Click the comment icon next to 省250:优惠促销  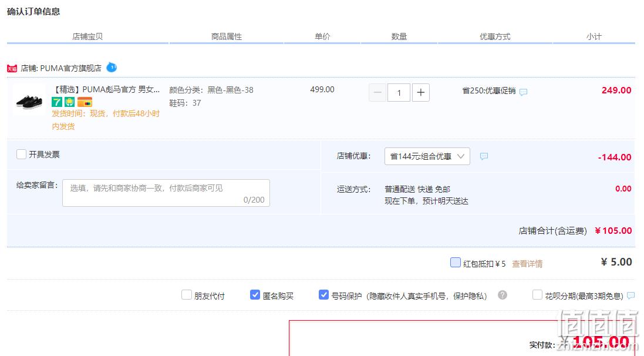[x=523, y=92]
